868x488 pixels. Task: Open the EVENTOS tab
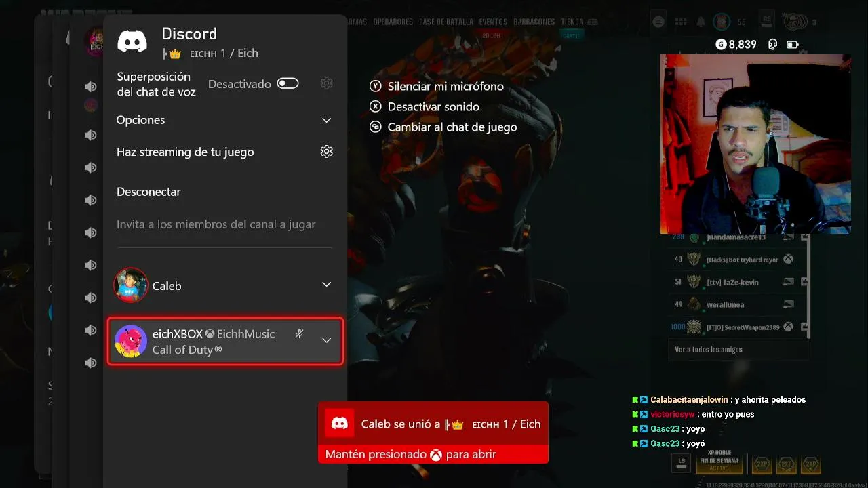[493, 22]
